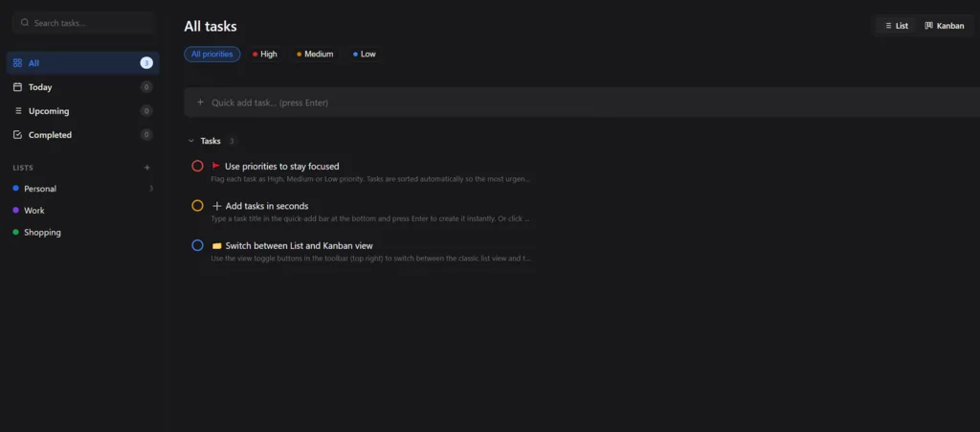980x432 pixels.
Task: Mark 'Add tasks in seconds' complete
Action: point(197,206)
